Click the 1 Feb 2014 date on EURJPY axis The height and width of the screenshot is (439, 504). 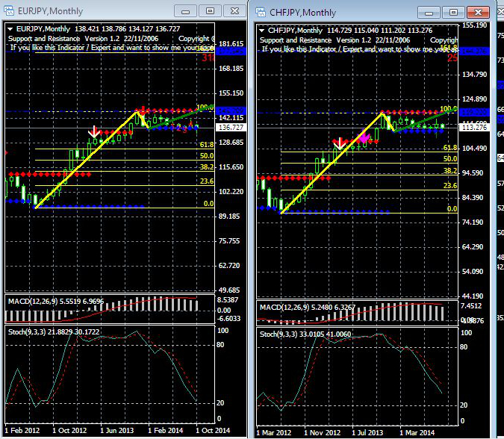coord(165,430)
